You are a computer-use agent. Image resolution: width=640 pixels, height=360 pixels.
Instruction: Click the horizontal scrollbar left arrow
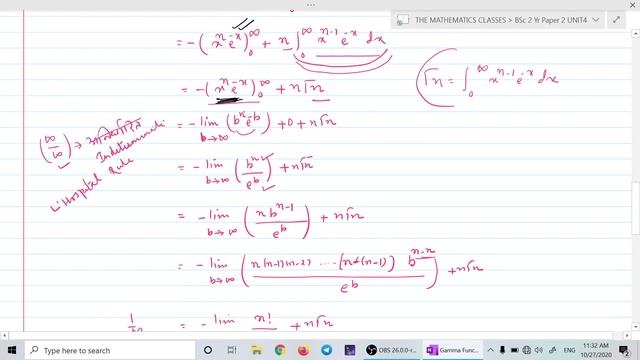[x=4, y=336]
